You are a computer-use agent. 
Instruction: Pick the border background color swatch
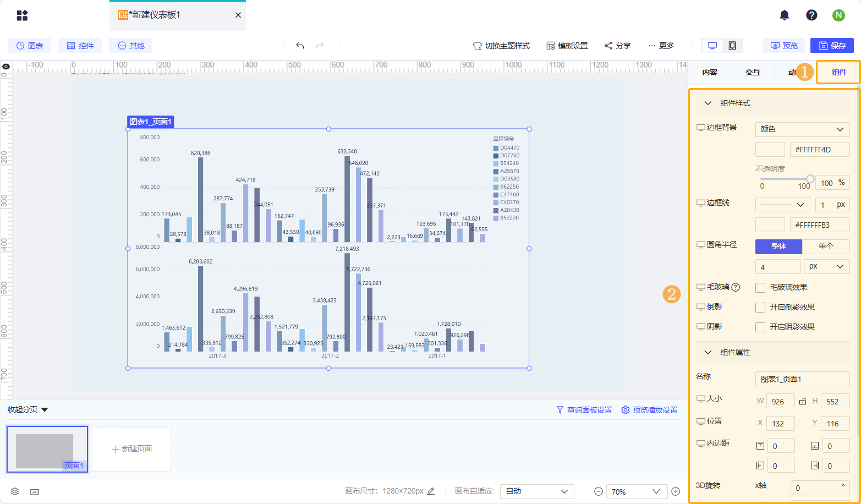pyautogui.click(x=770, y=150)
